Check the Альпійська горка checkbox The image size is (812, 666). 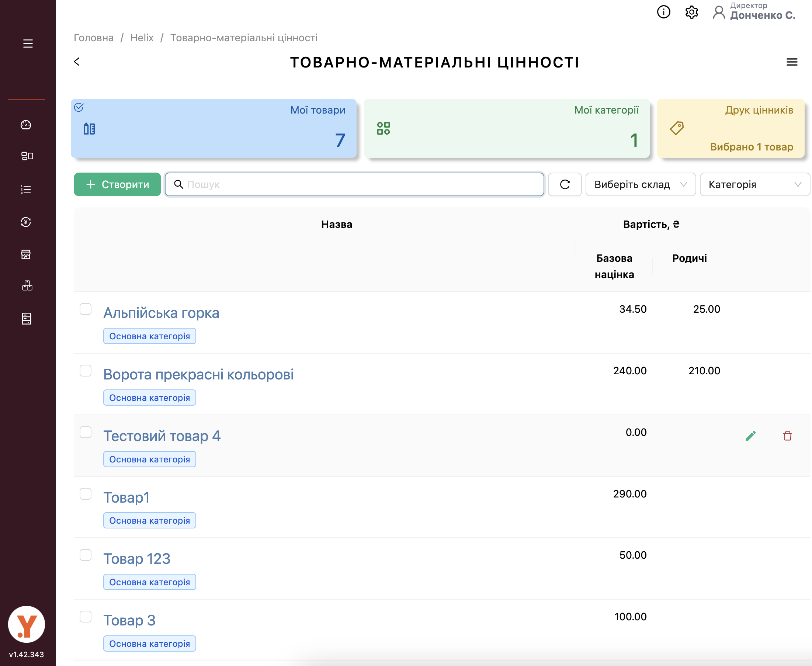pos(86,309)
